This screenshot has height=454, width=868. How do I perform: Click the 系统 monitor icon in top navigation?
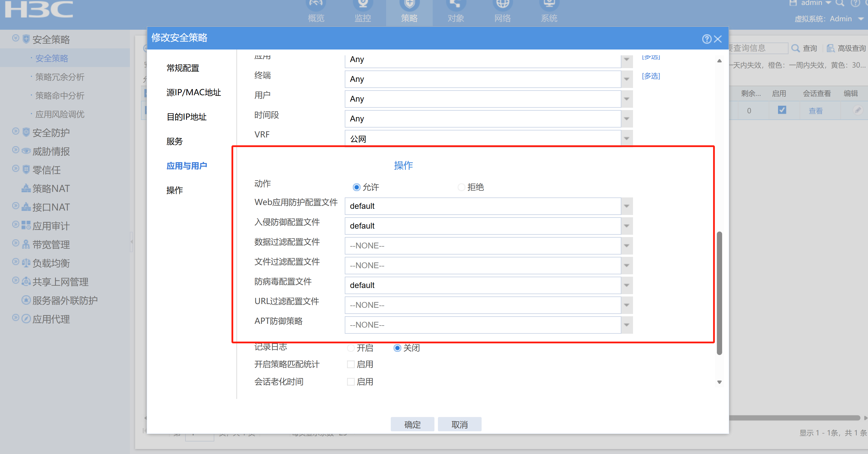[549, 4]
